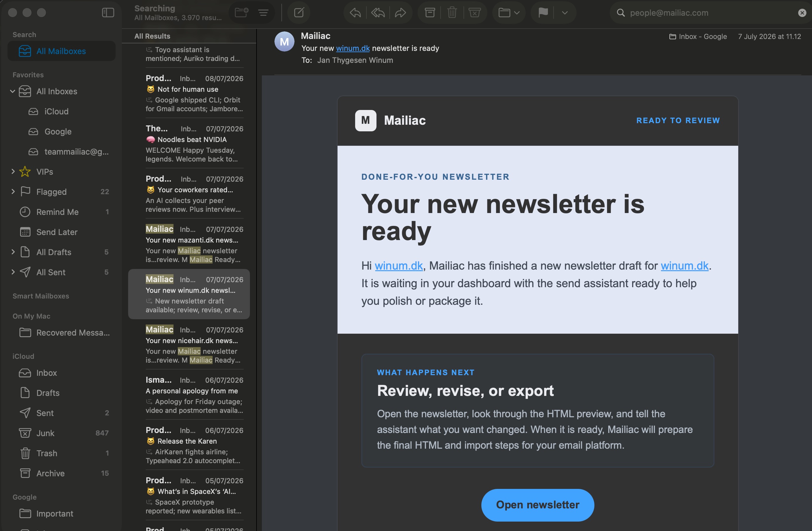The image size is (812, 531).
Task: Select the 'Release the Karen' email
Action: 189,445
